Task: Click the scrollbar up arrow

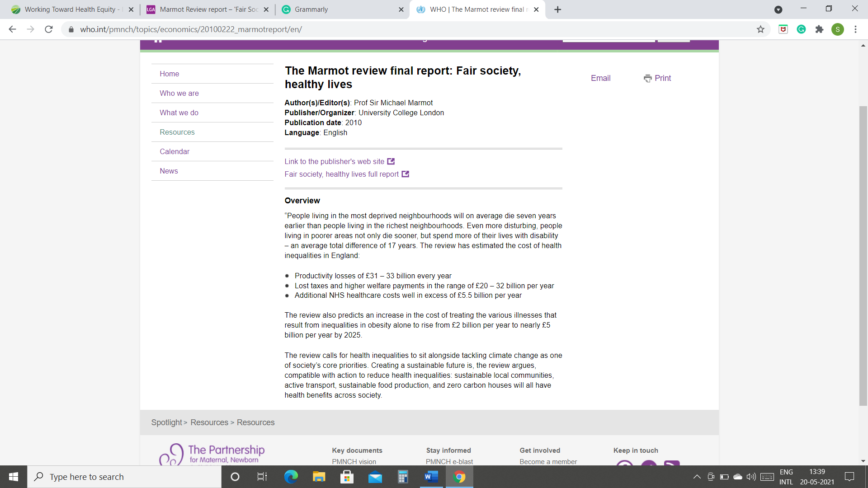Action: 863,45
